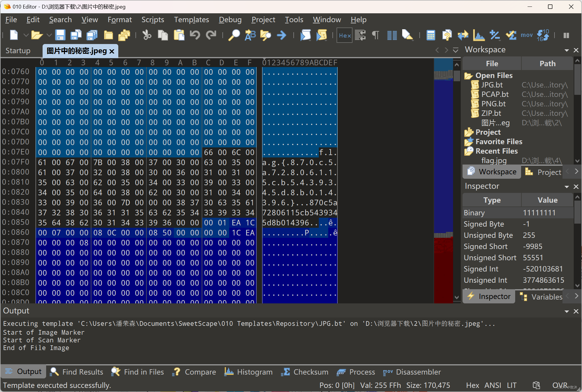582x392 pixels.
Task: Click the Find in Files toolbar icon
Action: (266, 35)
